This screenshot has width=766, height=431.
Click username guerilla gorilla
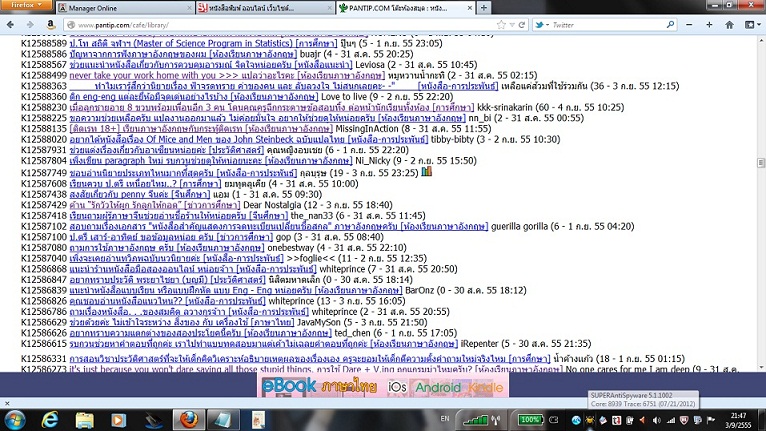tap(519, 226)
